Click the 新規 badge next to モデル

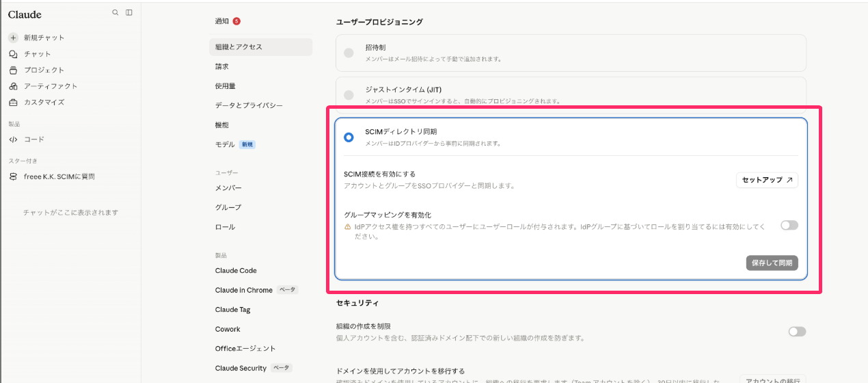click(x=247, y=145)
